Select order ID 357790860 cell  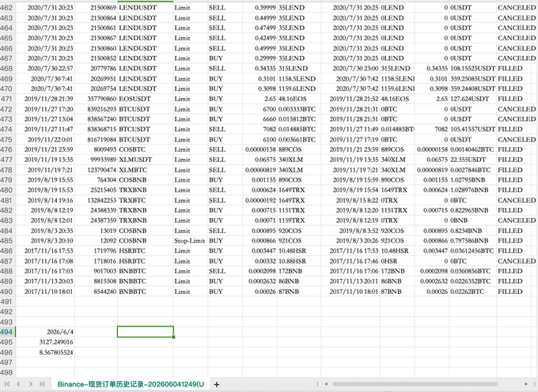tap(96, 99)
